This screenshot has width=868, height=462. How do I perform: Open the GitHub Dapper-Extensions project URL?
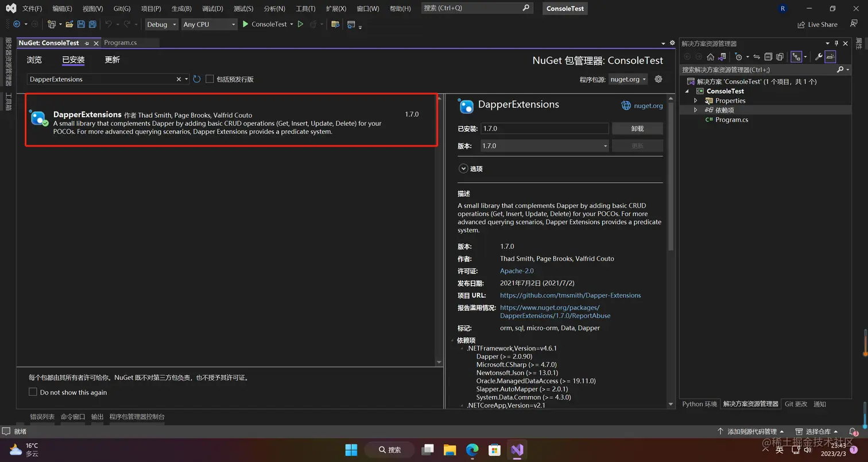pyautogui.click(x=570, y=295)
